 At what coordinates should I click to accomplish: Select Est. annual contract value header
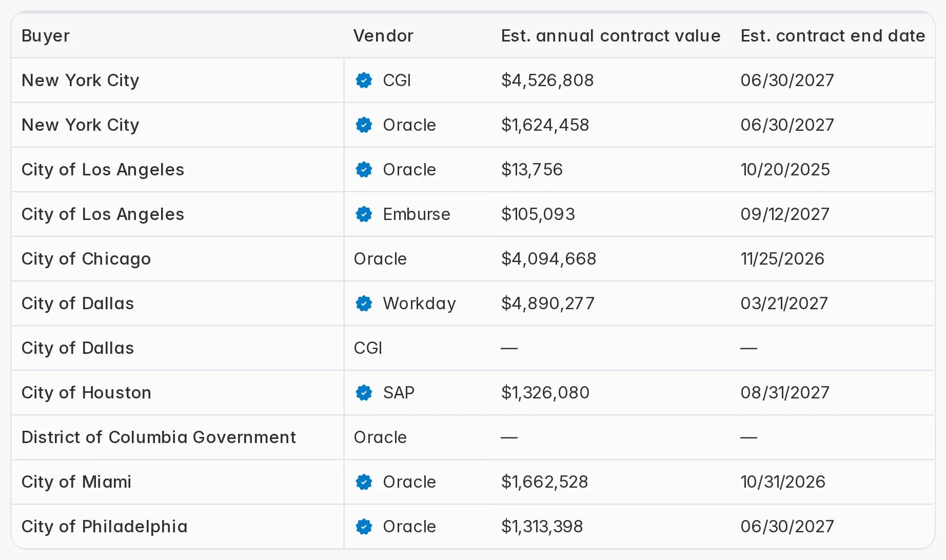pos(610,36)
